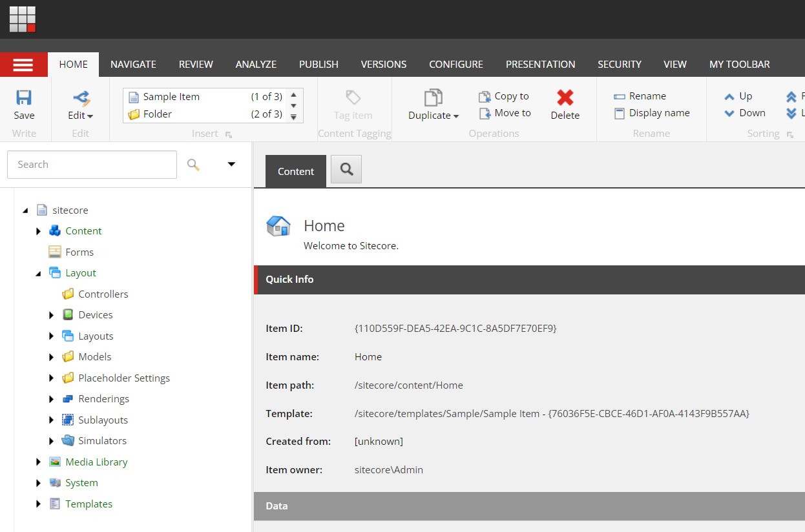Select the Controllers folder icon

point(68,294)
